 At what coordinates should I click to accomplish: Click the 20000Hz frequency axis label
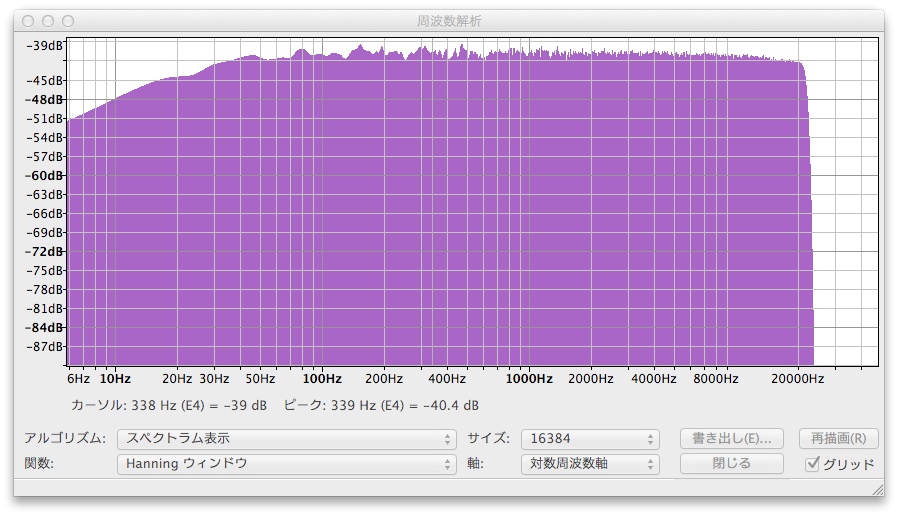(x=797, y=379)
